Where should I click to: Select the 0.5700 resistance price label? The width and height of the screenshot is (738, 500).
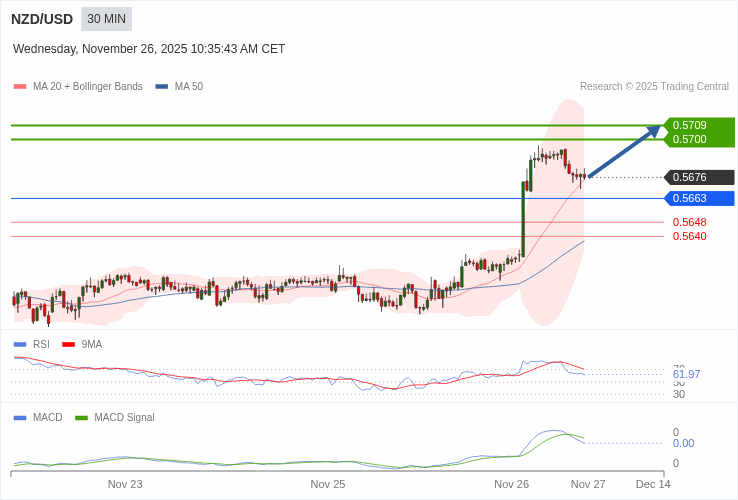coord(690,139)
